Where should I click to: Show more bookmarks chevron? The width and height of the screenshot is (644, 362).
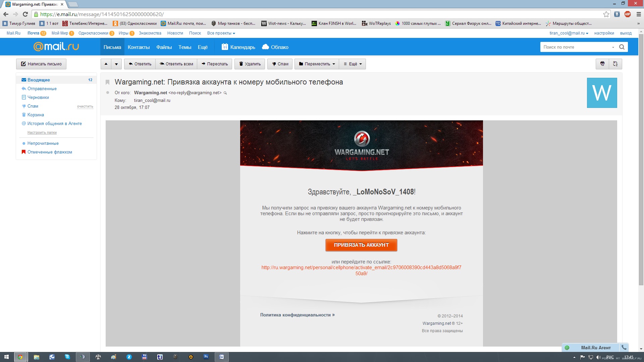click(638, 23)
